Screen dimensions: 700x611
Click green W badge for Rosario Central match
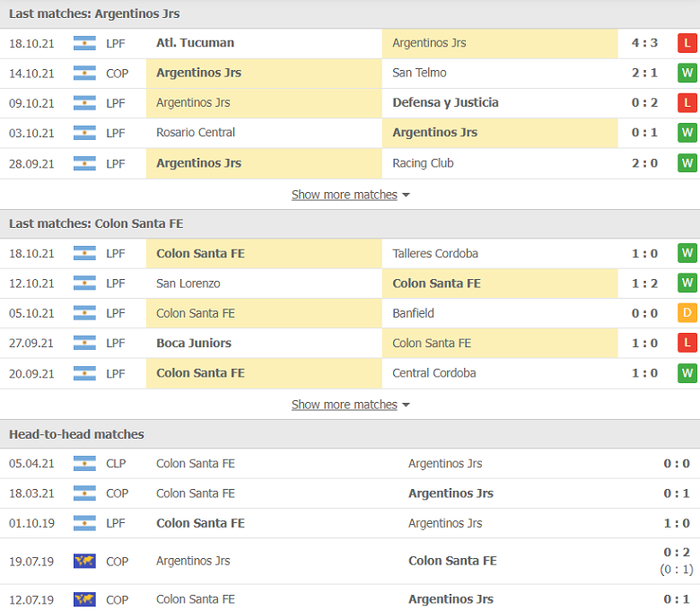click(x=687, y=133)
